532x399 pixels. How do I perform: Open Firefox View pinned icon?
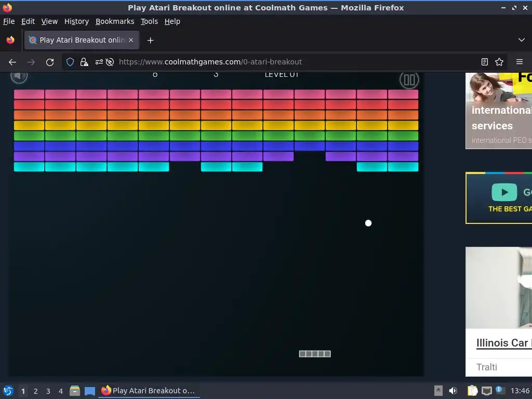tap(10, 40)
